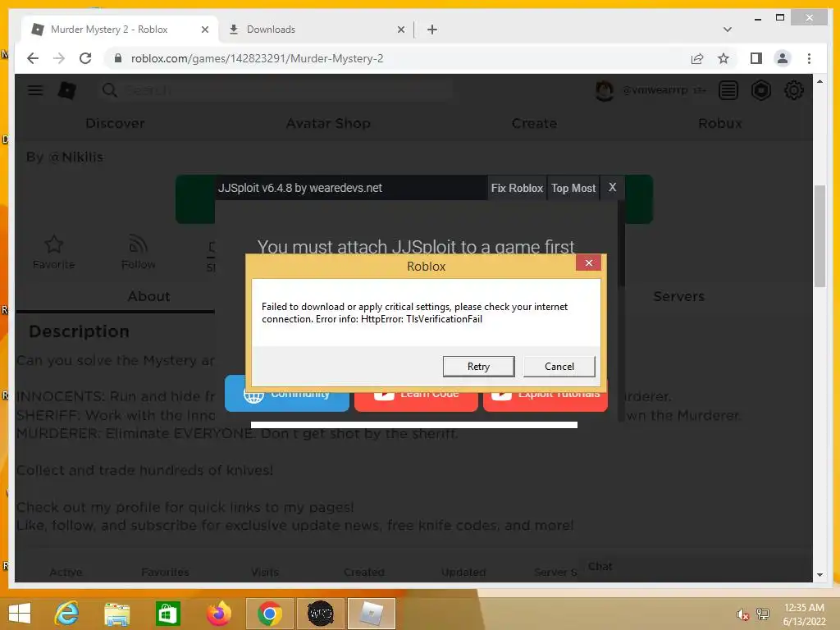Open Discover in Roblox navigation
Viewport: 840px width, 630px height.
pos(115,124)
